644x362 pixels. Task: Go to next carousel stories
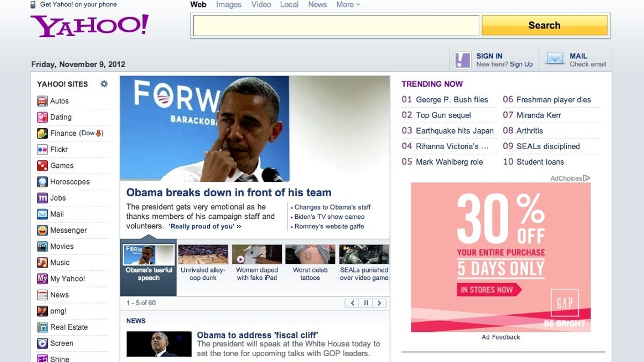379,303
